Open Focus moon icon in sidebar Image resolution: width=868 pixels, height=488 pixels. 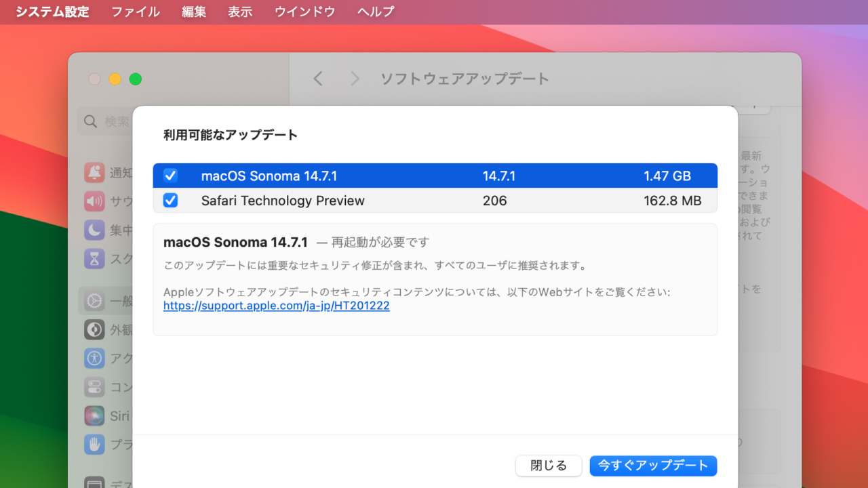coord(94,230)
